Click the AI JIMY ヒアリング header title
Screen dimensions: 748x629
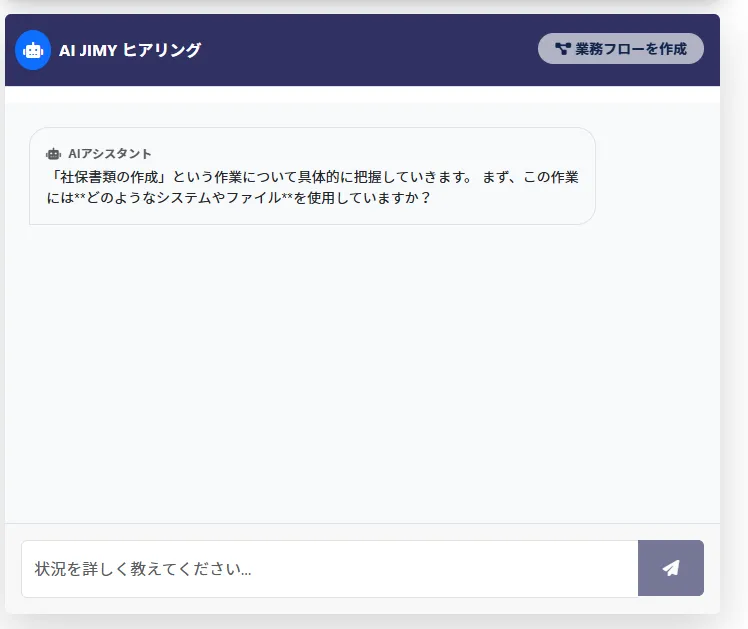pyautogui.click(x=130, y=50)
